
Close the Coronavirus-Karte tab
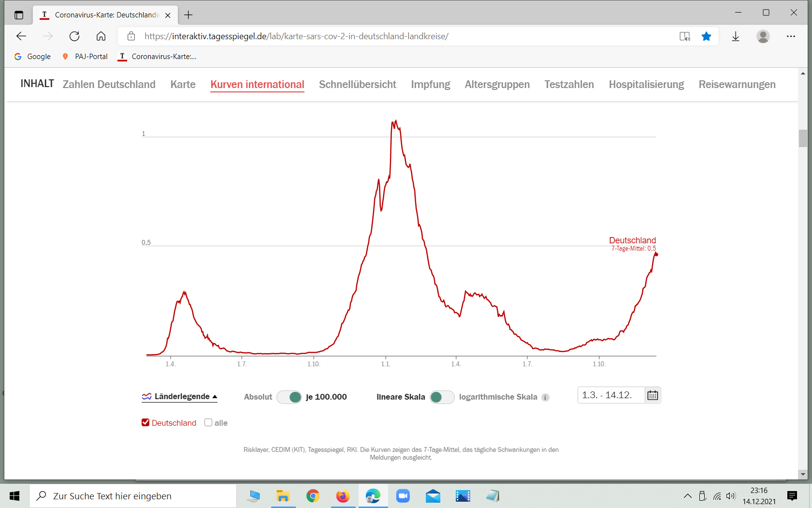click(168, 15)
